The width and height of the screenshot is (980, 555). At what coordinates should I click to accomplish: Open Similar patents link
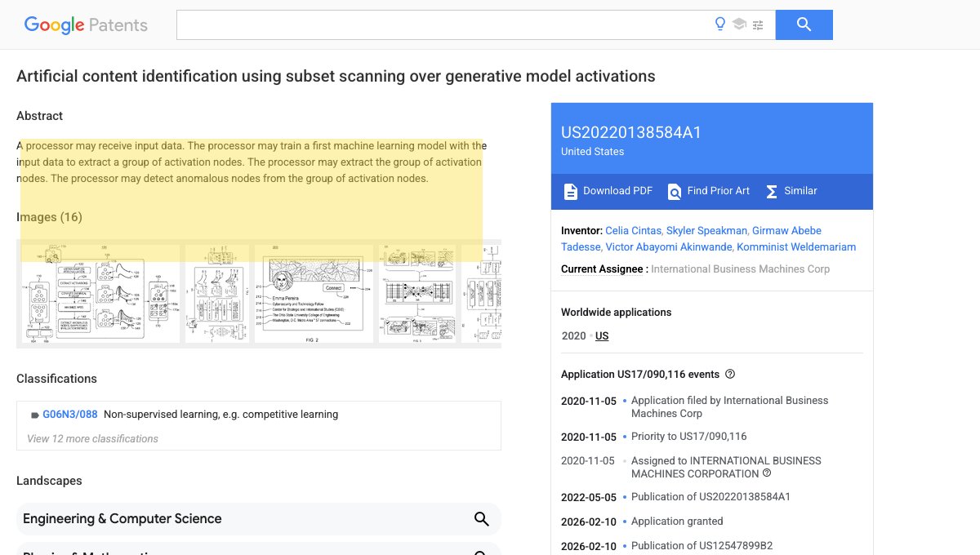(x=800, y=191)
